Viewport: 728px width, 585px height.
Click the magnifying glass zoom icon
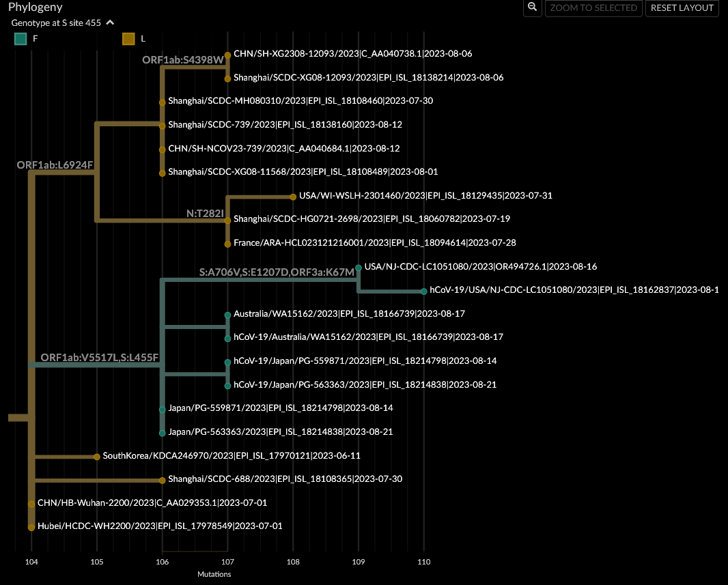tap(532, 8)
